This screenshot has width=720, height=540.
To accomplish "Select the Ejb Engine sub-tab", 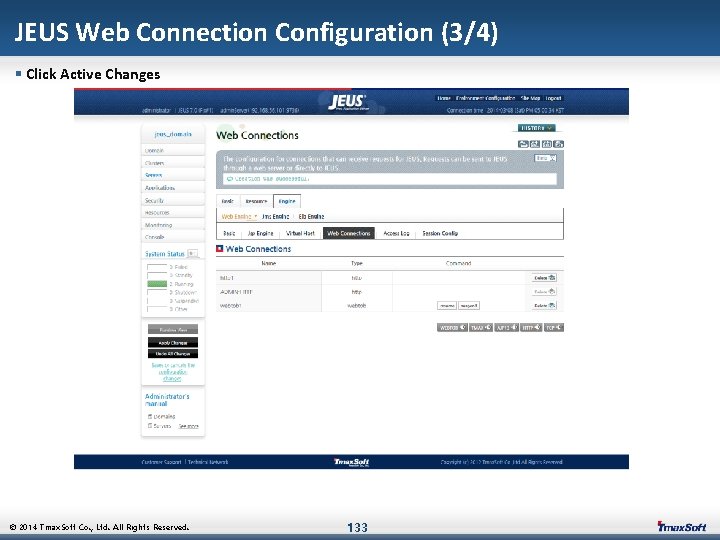I will point(311,216).
